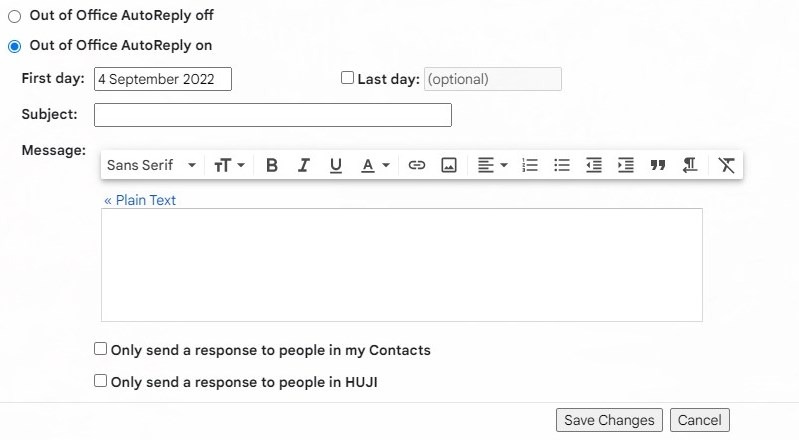Viewport: 799px width, 440px height.
Task: Start a bulleted list
Action: point(562,165)
